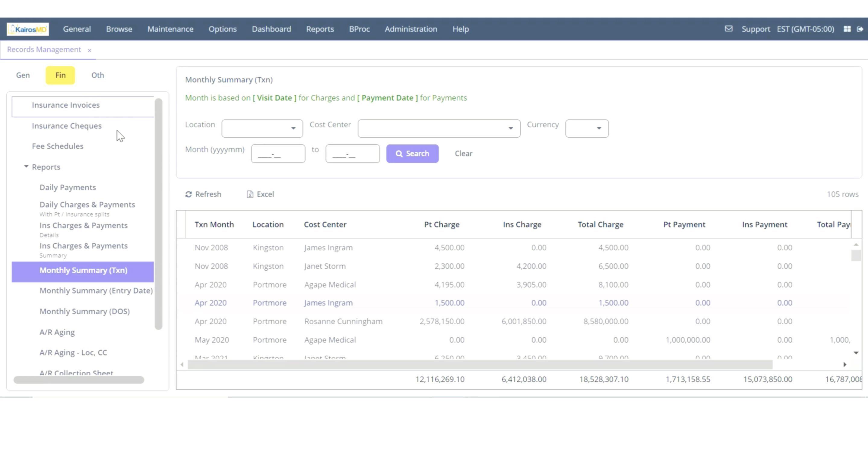
Task: Expand the Cost Center dropdown
Action: click(439, 129)
